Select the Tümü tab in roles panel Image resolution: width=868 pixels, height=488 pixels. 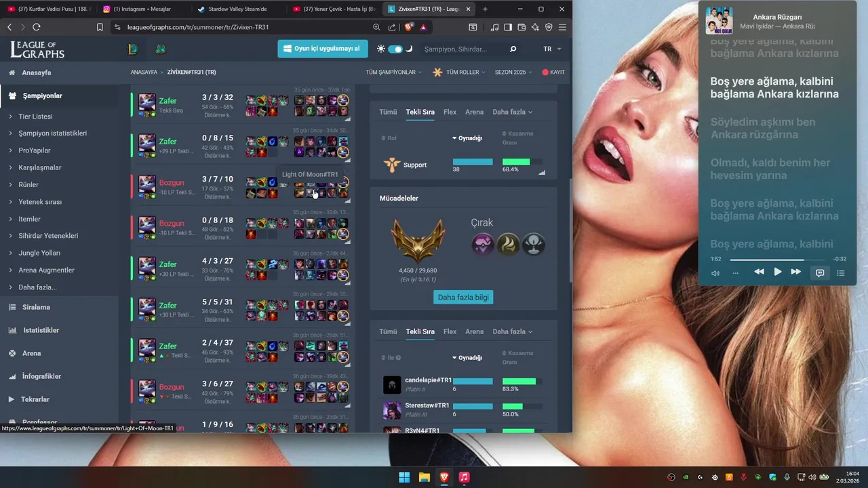(x=388, y=112)
